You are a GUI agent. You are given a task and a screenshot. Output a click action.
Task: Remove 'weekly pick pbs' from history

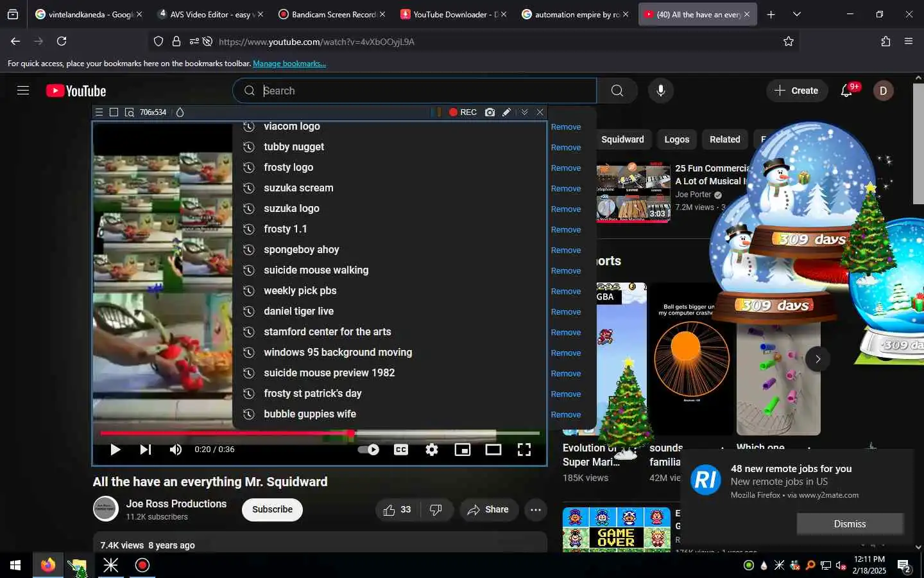[x=566, y=292]
